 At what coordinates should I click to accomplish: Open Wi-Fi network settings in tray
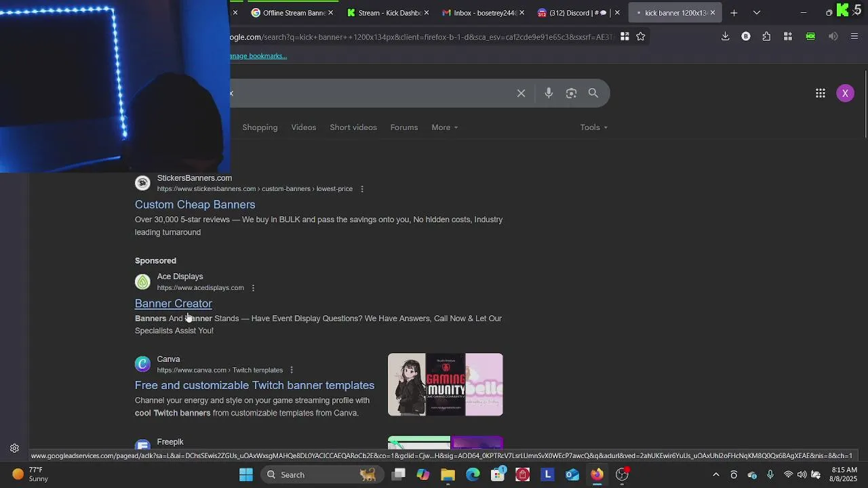pyautogui.click(x=788, y=475)
